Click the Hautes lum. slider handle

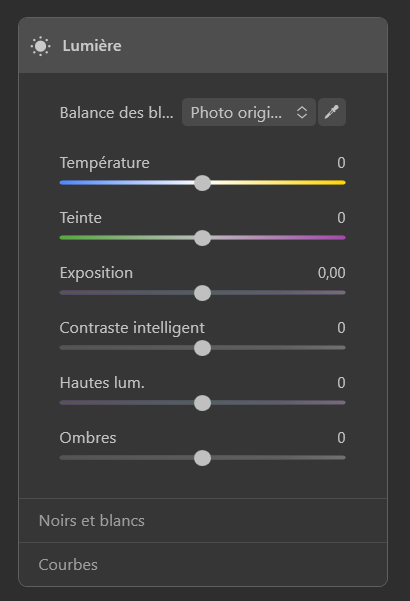pos(202,403)
